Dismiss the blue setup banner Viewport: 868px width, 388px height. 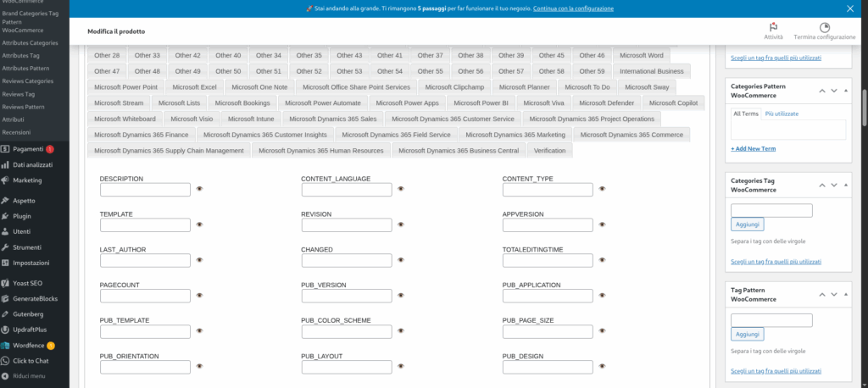pos(850,8)
